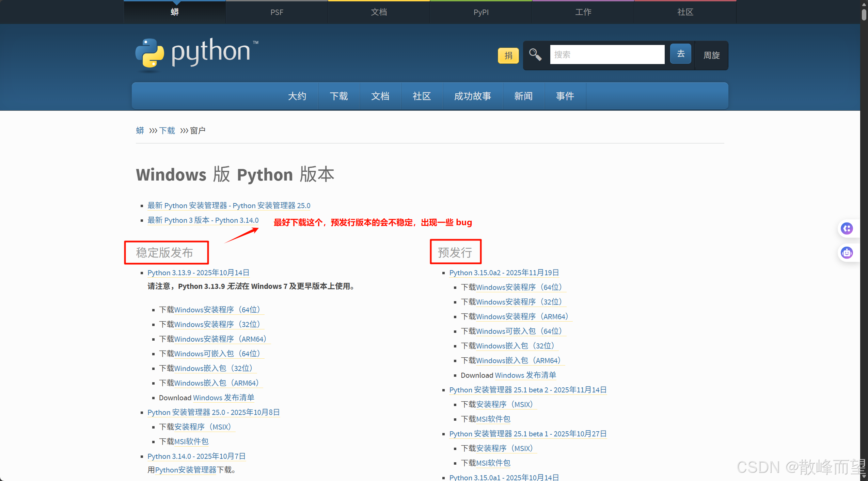Switch to the PyPI top tab

(481, 12)
